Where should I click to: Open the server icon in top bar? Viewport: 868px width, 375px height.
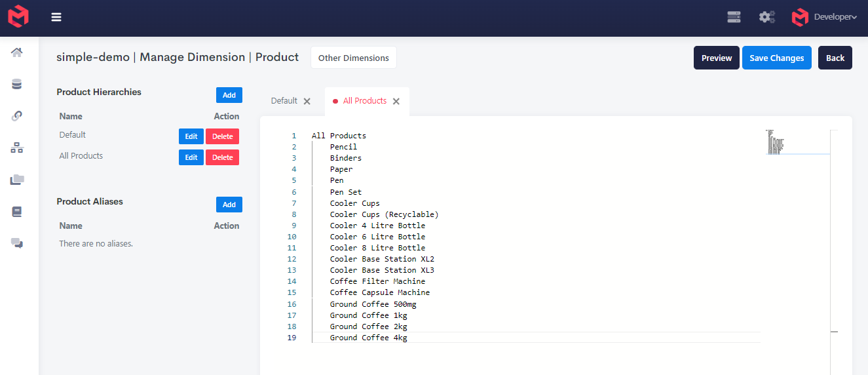pos(734,17)
